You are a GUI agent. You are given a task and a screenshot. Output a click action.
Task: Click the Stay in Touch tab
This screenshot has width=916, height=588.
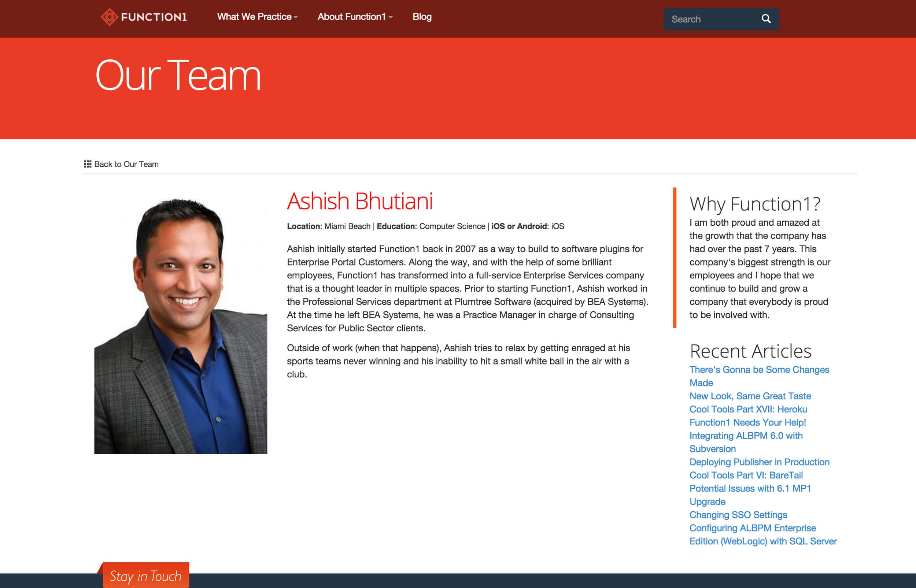(x=146, y=575)
